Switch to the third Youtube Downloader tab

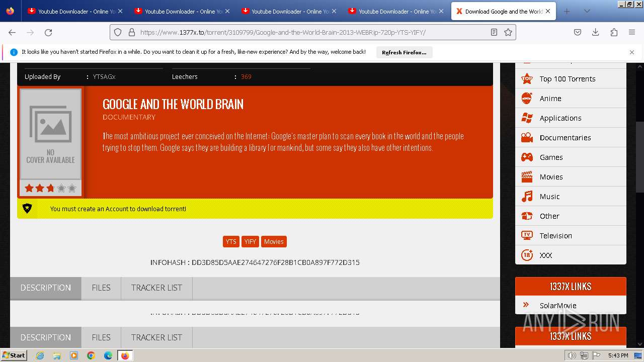click(288, 11)
